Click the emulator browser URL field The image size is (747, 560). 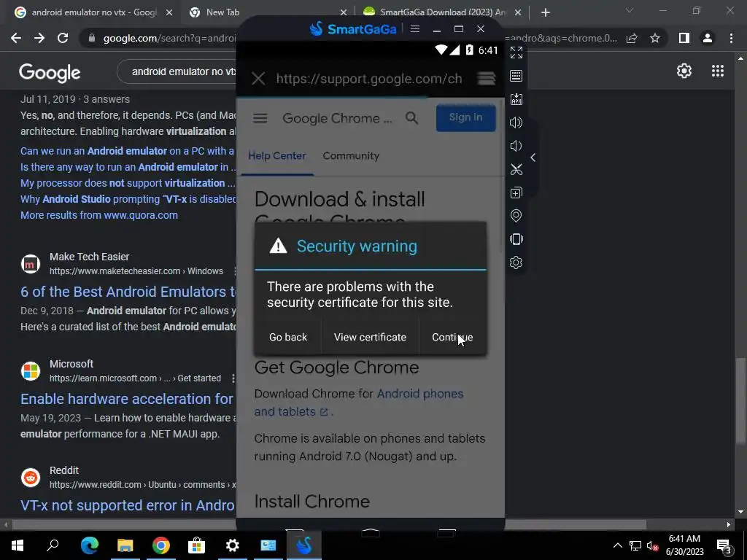369,79
